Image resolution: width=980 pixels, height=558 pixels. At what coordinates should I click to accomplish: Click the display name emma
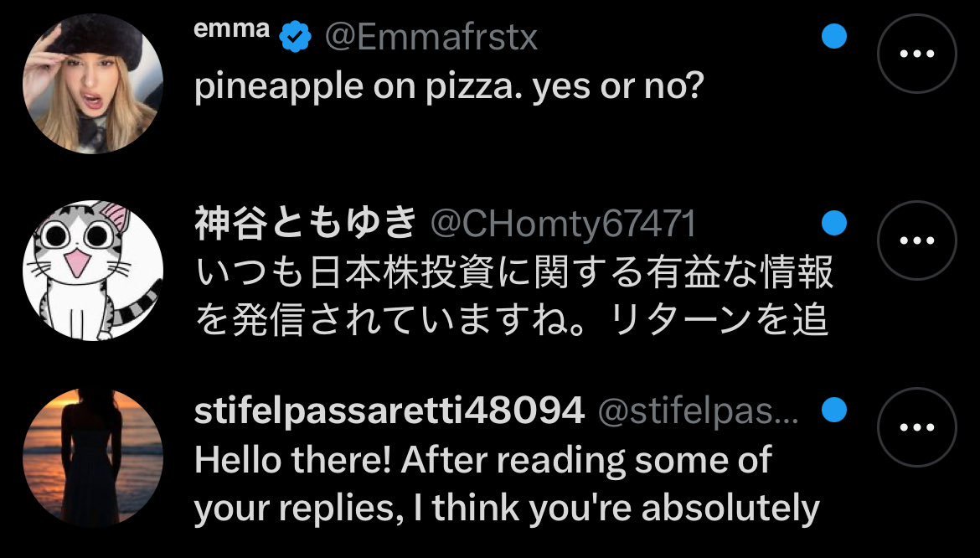(232, 31)
